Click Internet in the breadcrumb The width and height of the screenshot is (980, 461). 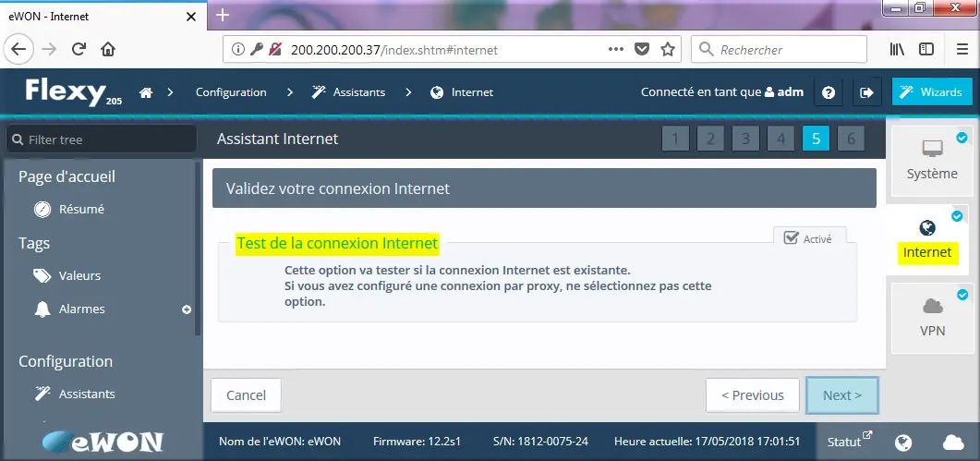(x=462, y=92)
